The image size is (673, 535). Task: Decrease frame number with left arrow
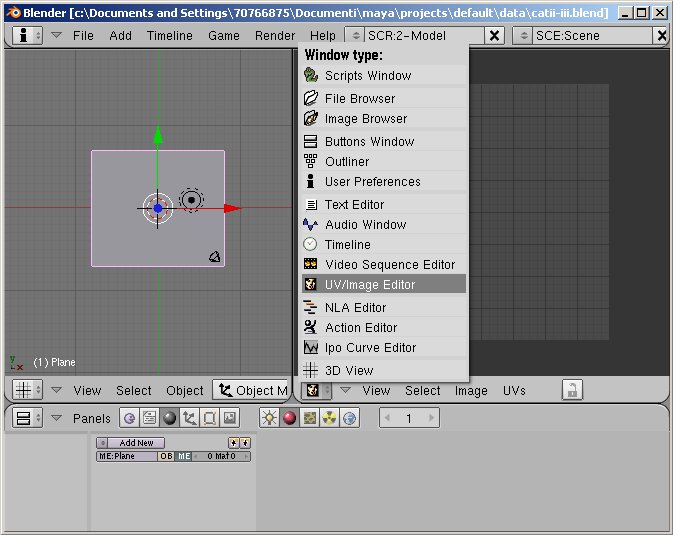388,418
